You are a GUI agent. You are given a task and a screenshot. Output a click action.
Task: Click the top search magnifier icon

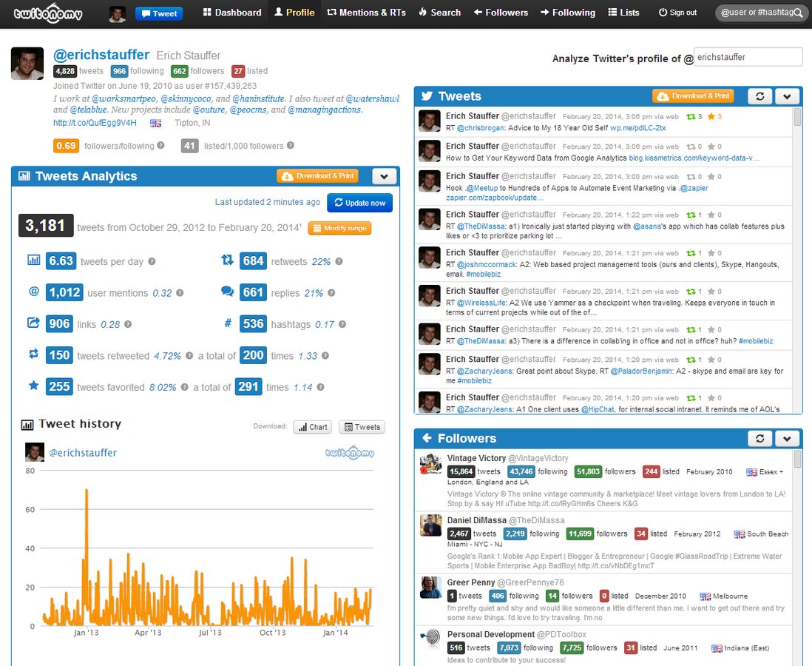point(799,13)
